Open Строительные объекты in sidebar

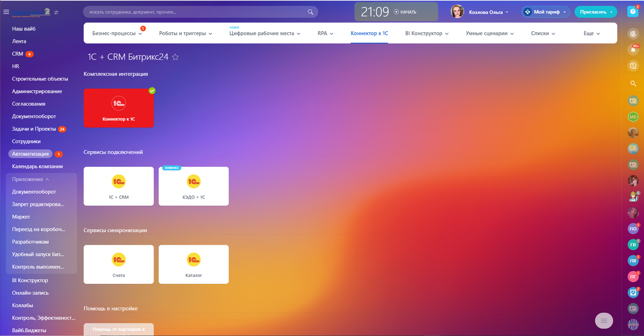point(40,79)
